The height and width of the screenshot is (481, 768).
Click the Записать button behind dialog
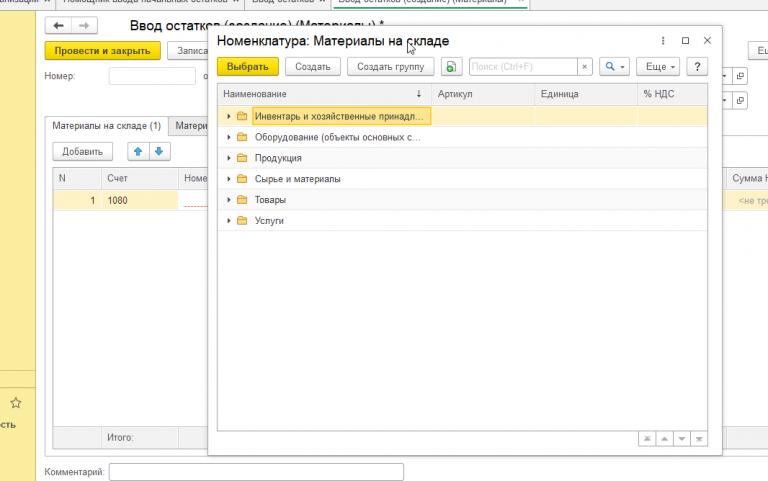pos(188,51)
